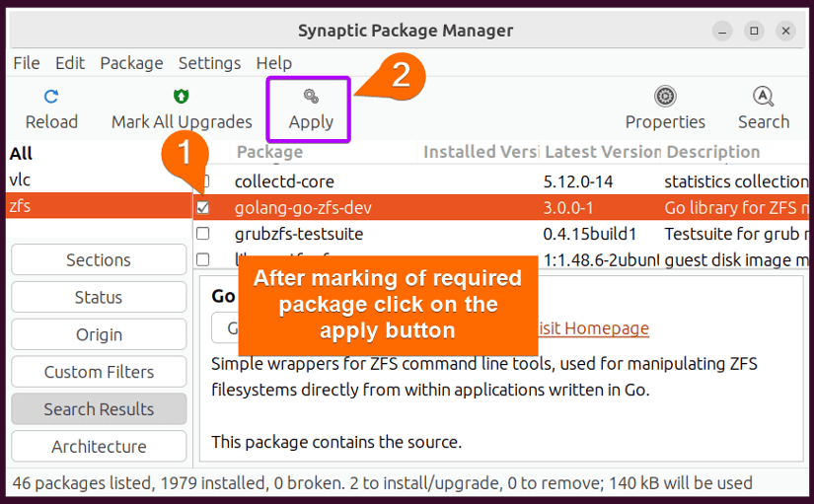
Task: Click the Sections button
Action: pos(99,259)
